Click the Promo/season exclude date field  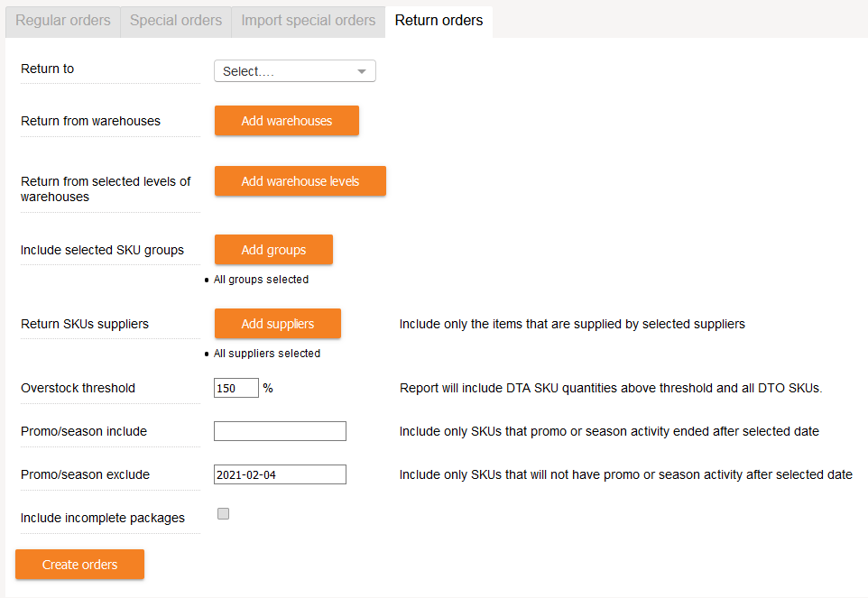(280, 474)
